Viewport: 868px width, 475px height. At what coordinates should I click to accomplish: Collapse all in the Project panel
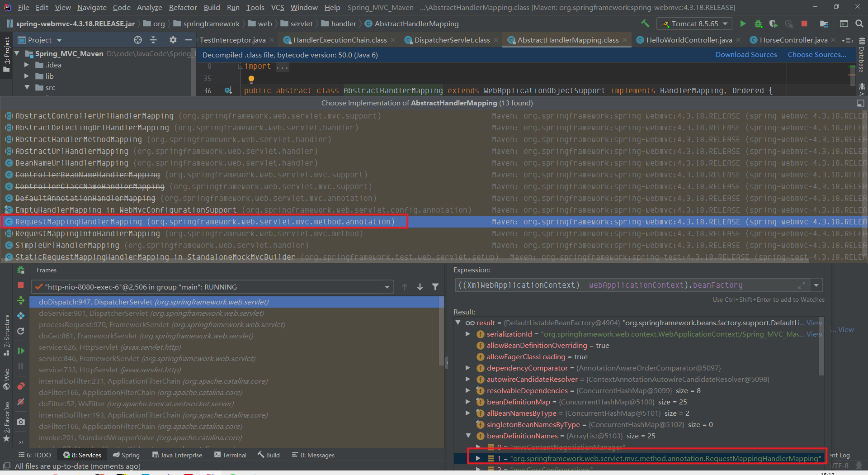(153, 40)
